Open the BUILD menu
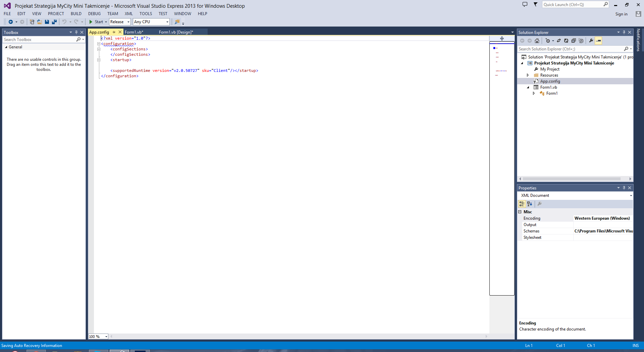This screenshot has width=644, height=352. (76, 14)
